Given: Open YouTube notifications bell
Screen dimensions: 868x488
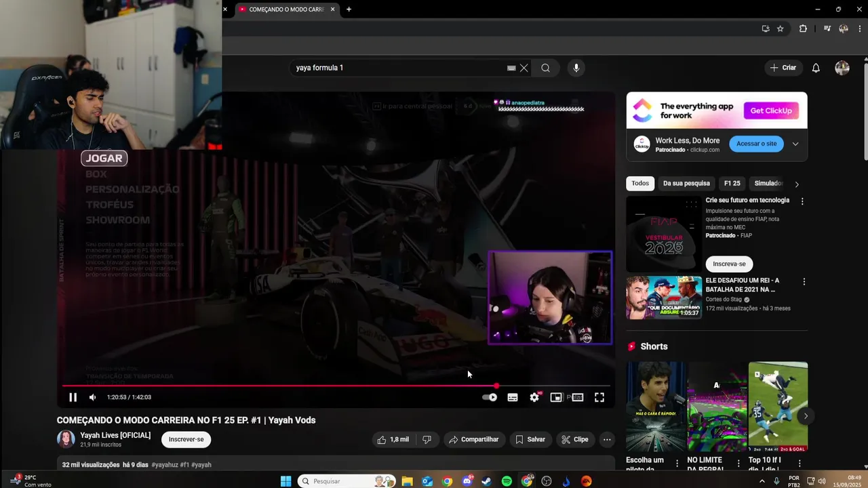Looking at the screenshot, I should point(816,68).
